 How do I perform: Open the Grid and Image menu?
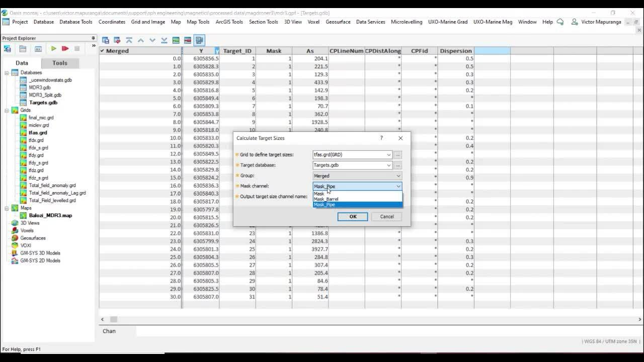point(148,22)
